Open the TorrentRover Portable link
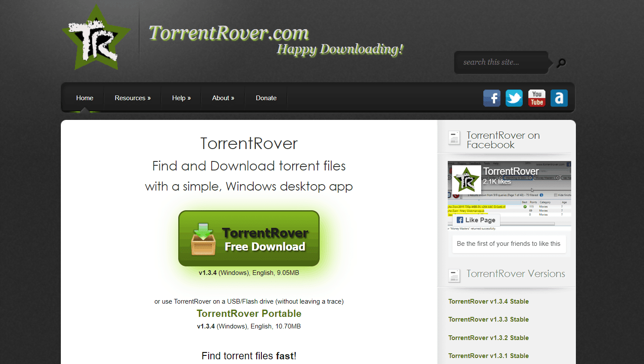Screen dimensions: 644x364 pos(249,313)
